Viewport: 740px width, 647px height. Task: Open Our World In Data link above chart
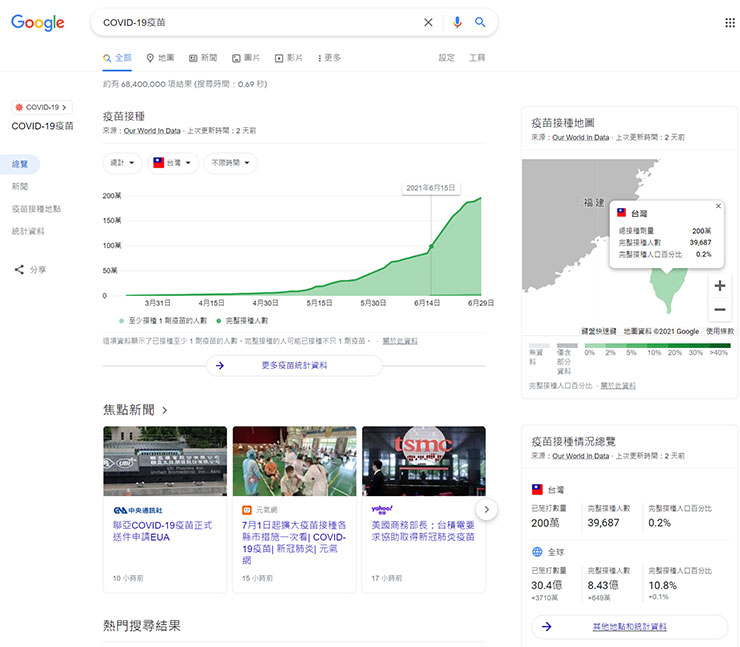(152, 131)
